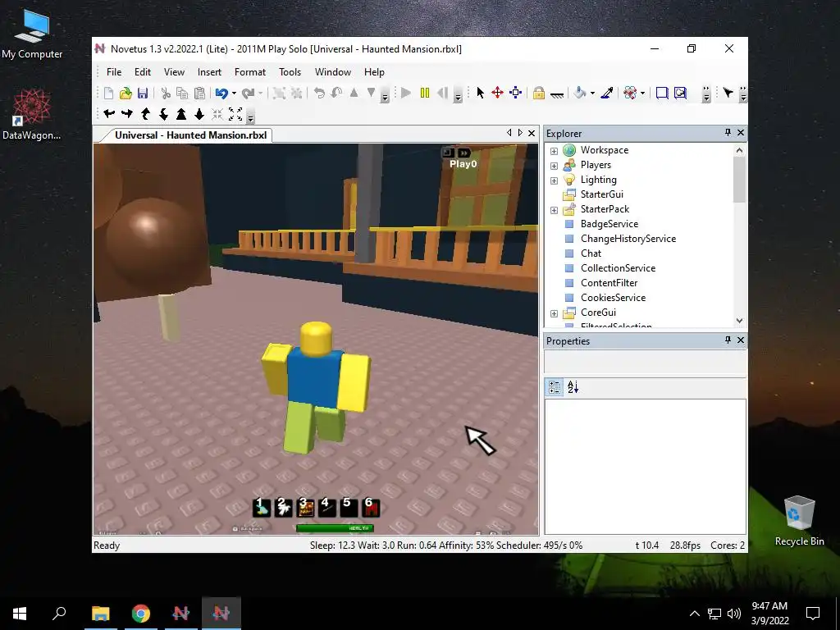Click the zoom in solid up arrow icon
The height and width of the screenshot is (630, 840).
tap(181, 113)
